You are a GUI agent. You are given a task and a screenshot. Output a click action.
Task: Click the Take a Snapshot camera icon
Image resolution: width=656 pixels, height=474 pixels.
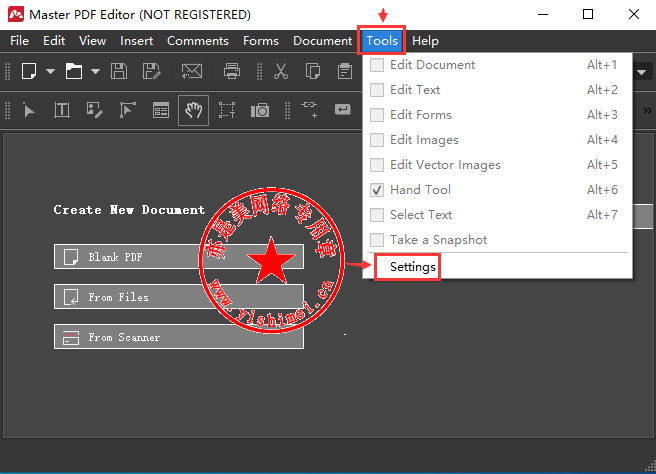click(x=260, y=110)
